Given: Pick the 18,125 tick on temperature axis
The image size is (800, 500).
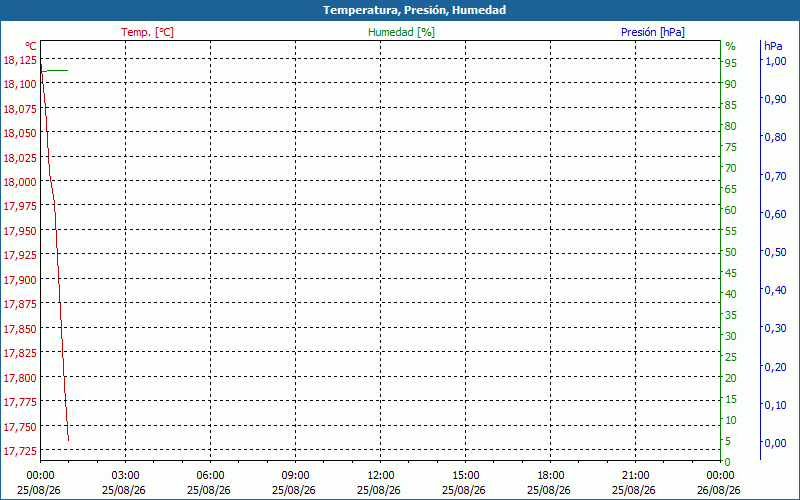Looking at the screenshot, I should pyautogui.click(x=20, y=60).
